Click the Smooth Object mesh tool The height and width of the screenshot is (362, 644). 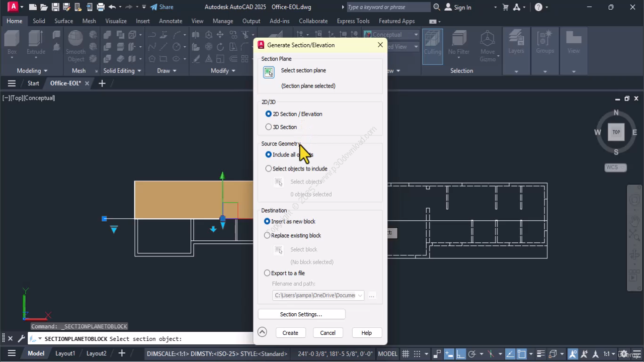75,46
